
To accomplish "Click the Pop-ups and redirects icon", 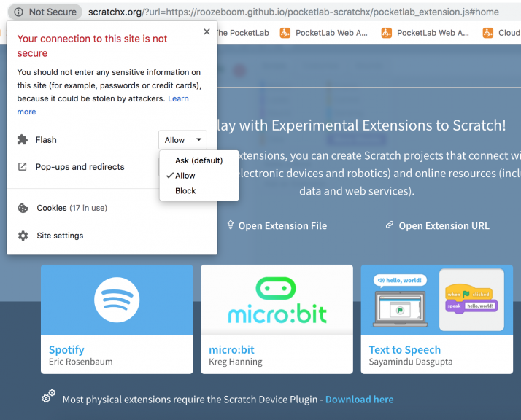I will [23, 167].
